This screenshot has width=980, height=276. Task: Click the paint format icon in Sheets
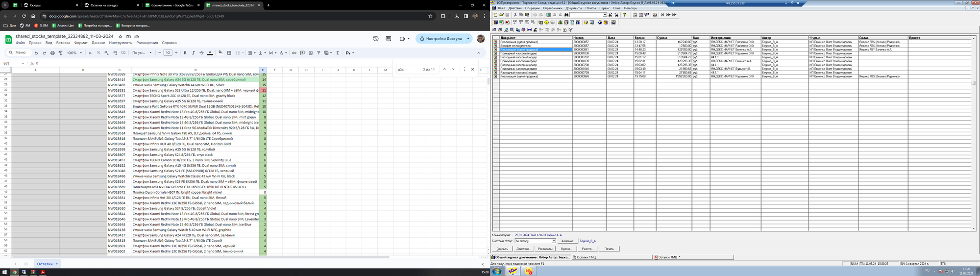(x=60, y=53)
